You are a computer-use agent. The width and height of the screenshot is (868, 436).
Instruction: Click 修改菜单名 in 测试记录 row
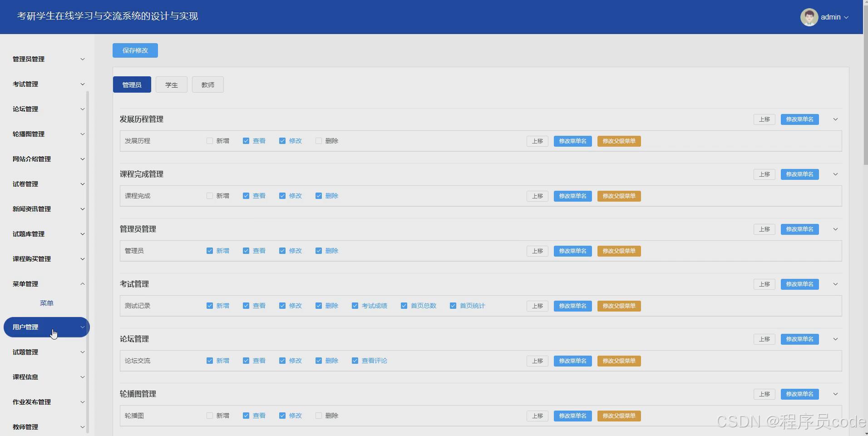(x=573, y=306)
